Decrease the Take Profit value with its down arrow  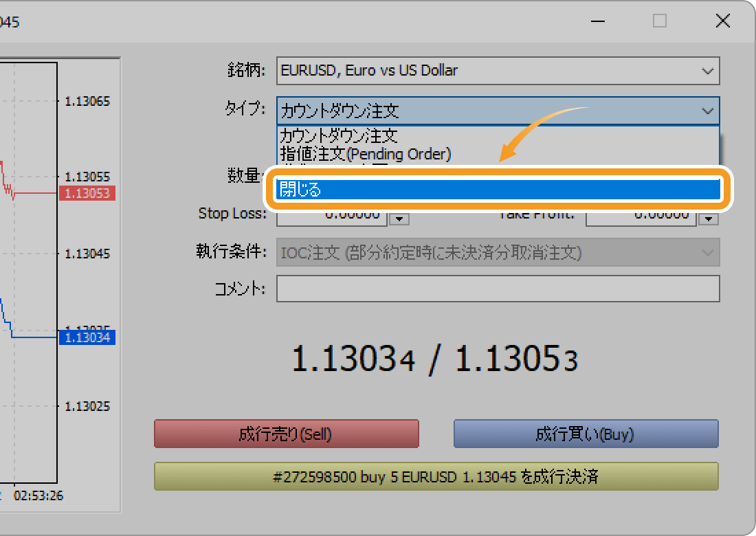point(709,220)
